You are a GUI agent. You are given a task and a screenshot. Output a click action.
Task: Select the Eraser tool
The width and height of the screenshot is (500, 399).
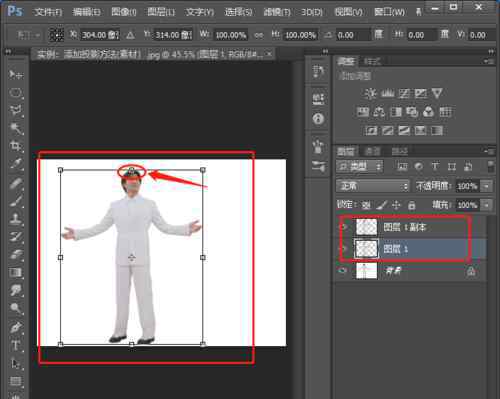pyautogui.click(x=15, y=255)
